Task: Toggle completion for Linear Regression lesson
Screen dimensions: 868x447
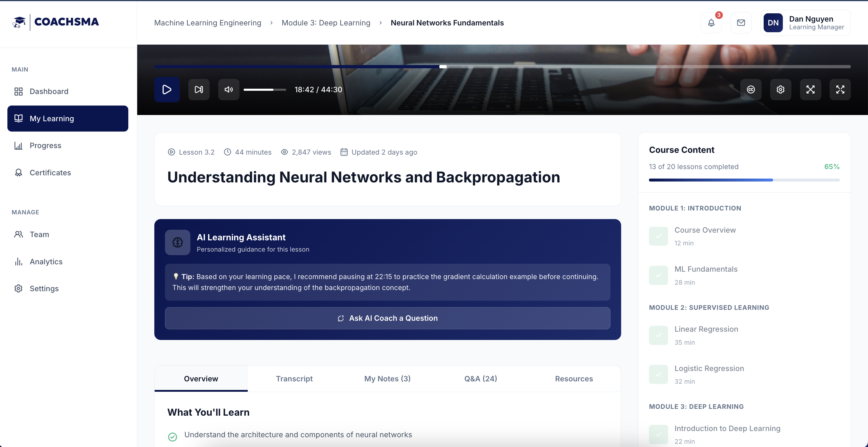Action: click(x=658, y=335)
